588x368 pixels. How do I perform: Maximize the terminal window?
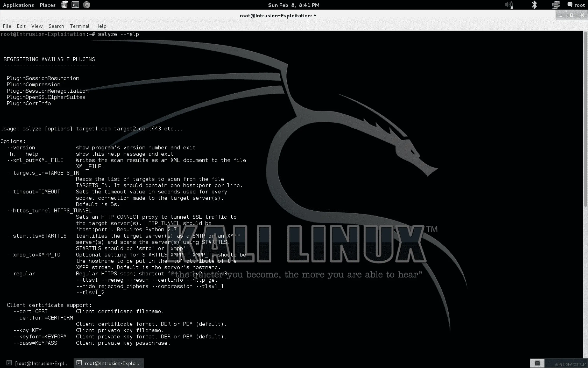571,15
